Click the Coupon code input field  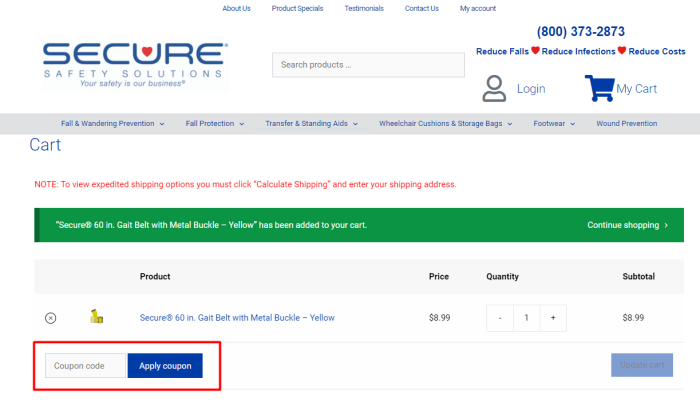click(x=85, y=366)
